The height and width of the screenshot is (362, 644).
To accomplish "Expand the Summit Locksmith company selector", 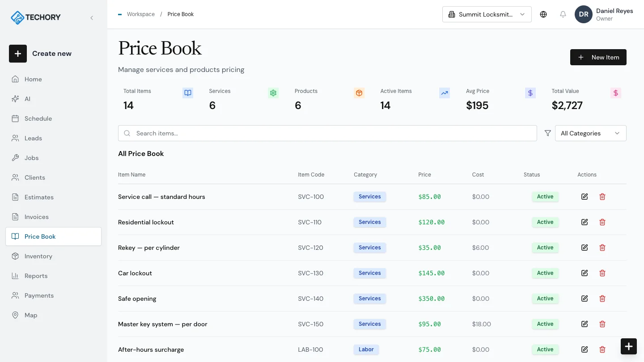I will pyautogui.click(x=487, y=14).
